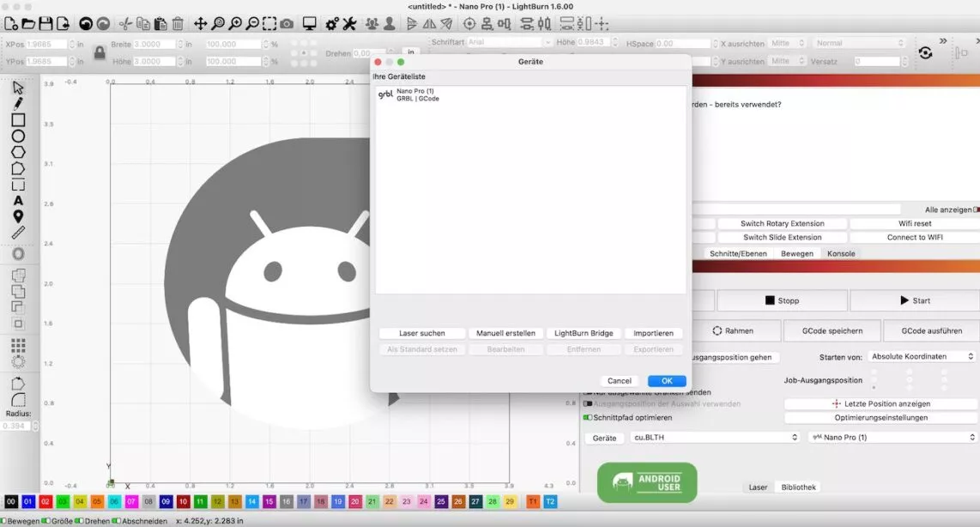980x527 pixels.
Task: Open the Starten von Absolute Koordinaten dropdown
Action: tap(922, 356)
